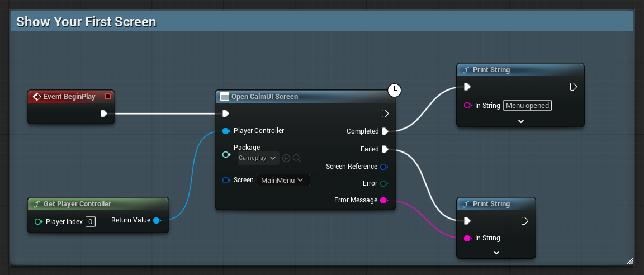Click the lower Print String exec input pin

pyautogui.click(x=467, y=221)
